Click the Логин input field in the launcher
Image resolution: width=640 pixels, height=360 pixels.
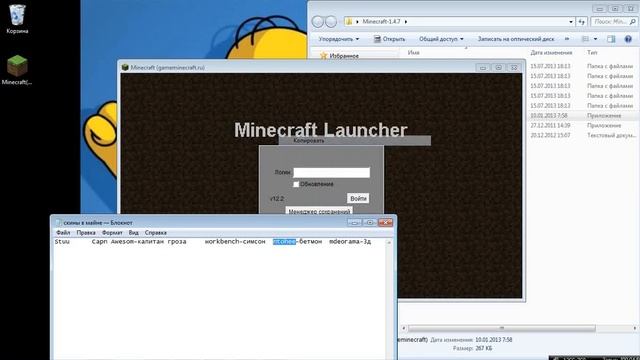point(331,173)
